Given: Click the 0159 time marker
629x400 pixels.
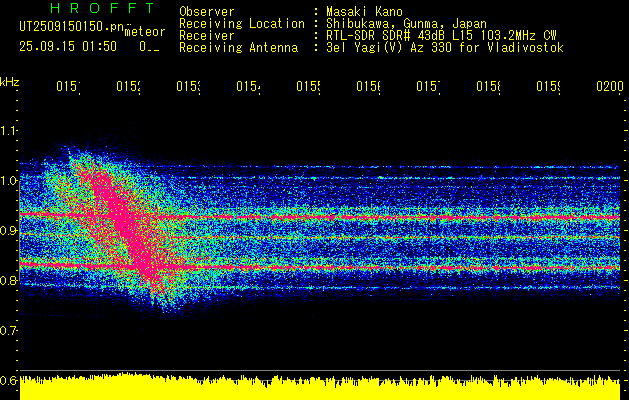Looking at the screenshot, I should [x=549, y=87].
